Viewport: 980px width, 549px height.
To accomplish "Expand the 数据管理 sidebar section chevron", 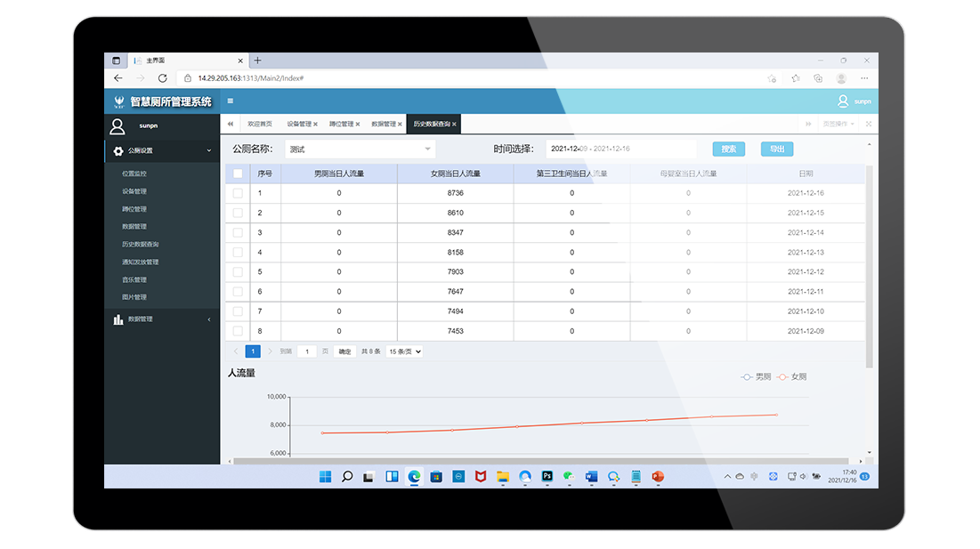I will 209,319.
